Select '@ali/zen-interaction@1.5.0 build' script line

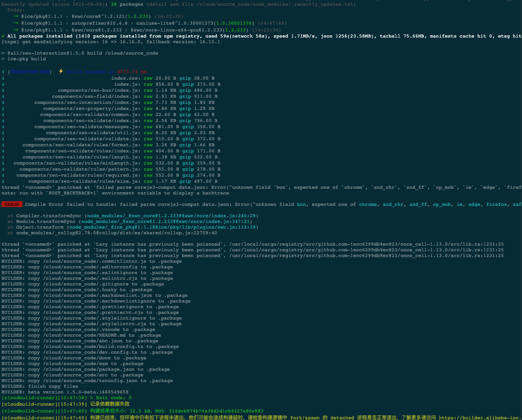[80, 53]
